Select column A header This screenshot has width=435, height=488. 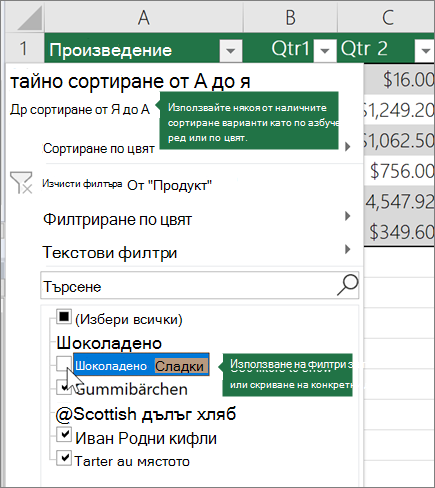tap(144, 17)
